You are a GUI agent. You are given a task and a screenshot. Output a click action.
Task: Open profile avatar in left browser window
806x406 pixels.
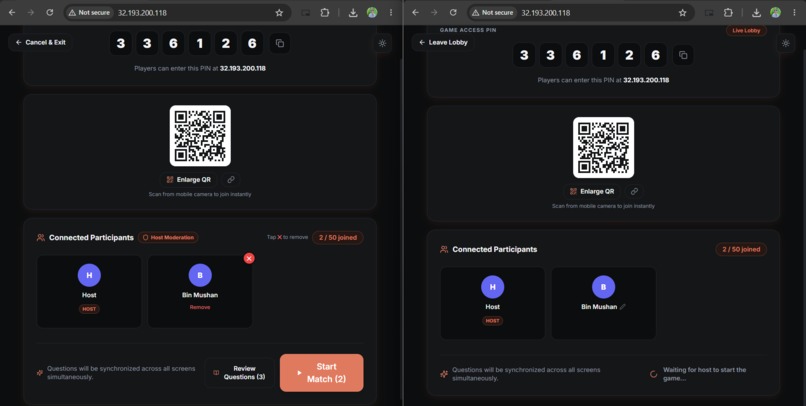point(372,13)
